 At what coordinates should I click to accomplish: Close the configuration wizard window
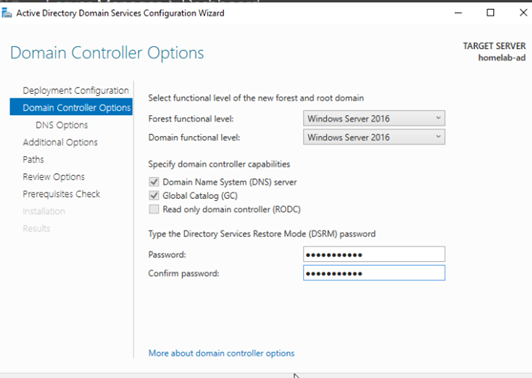point(523,13)
